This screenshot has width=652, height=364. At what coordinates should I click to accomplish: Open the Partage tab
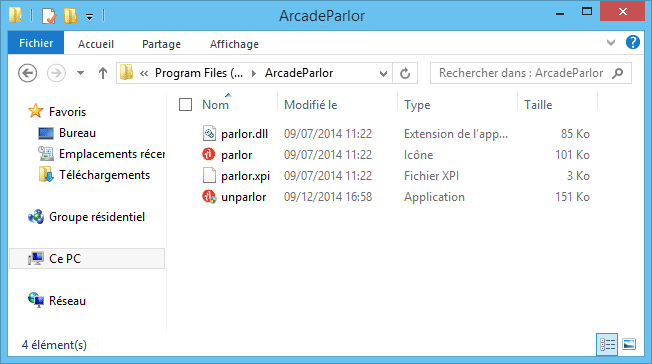point(161,44)
